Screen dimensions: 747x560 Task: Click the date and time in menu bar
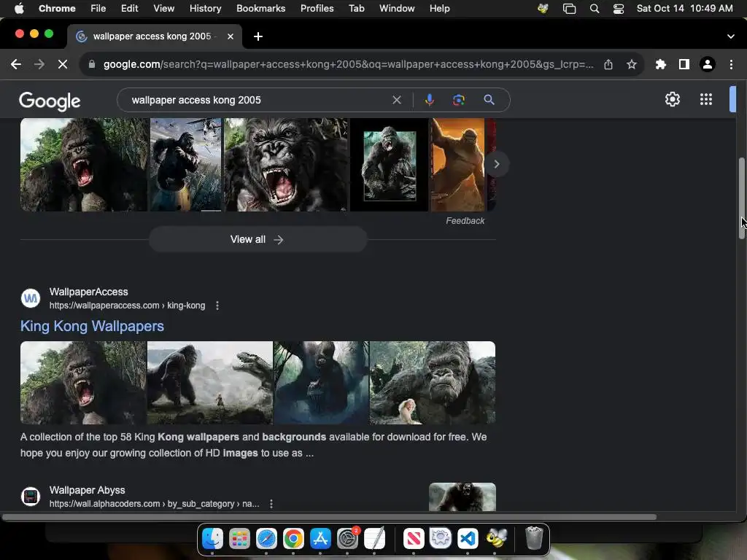coord(684,9)
